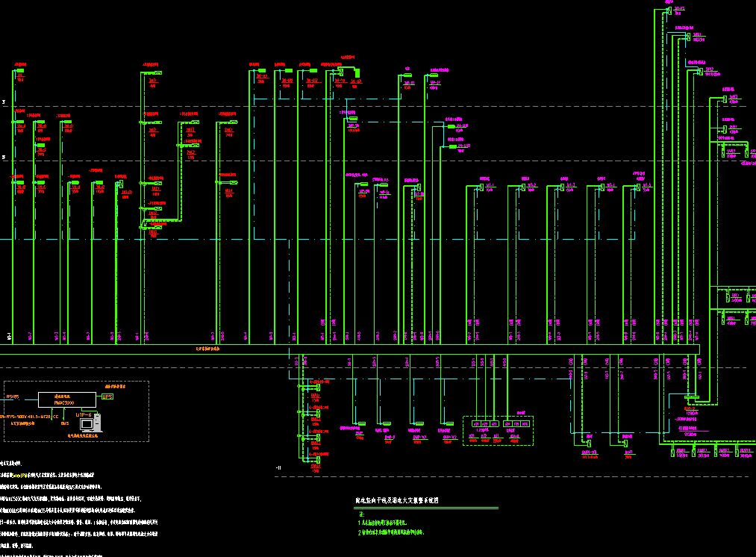Select the BMS label under the controller
The image size is (756, 557).
(x=65, y=423)
